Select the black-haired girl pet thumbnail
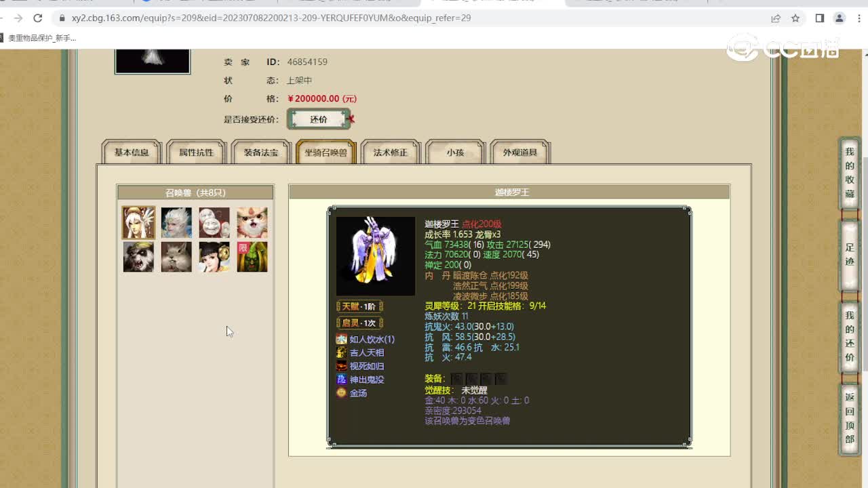 tap(214, 257)
